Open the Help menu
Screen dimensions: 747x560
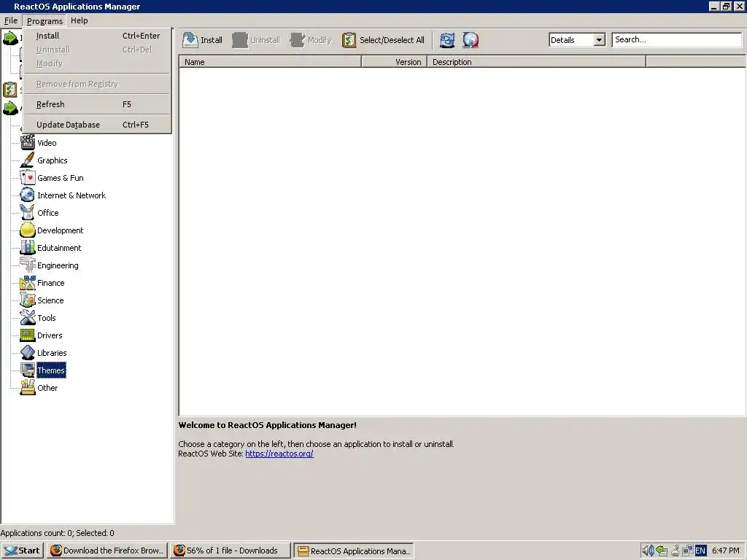point(79,20)
